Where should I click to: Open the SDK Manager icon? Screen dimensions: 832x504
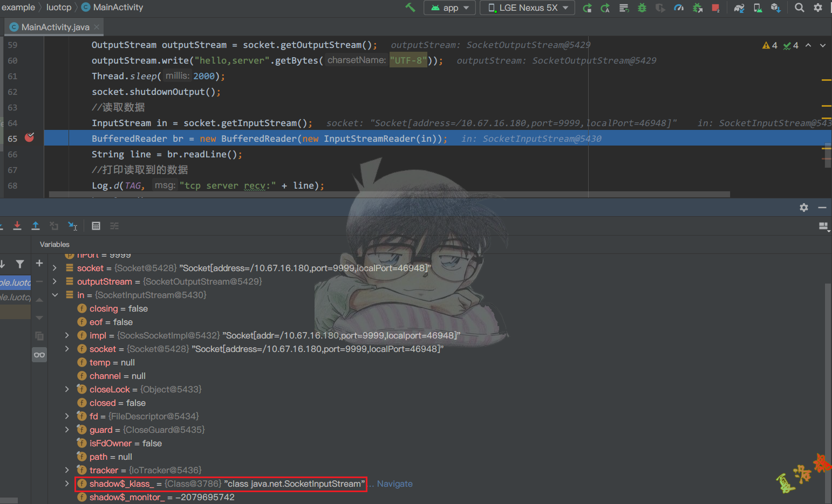(775, 8)
